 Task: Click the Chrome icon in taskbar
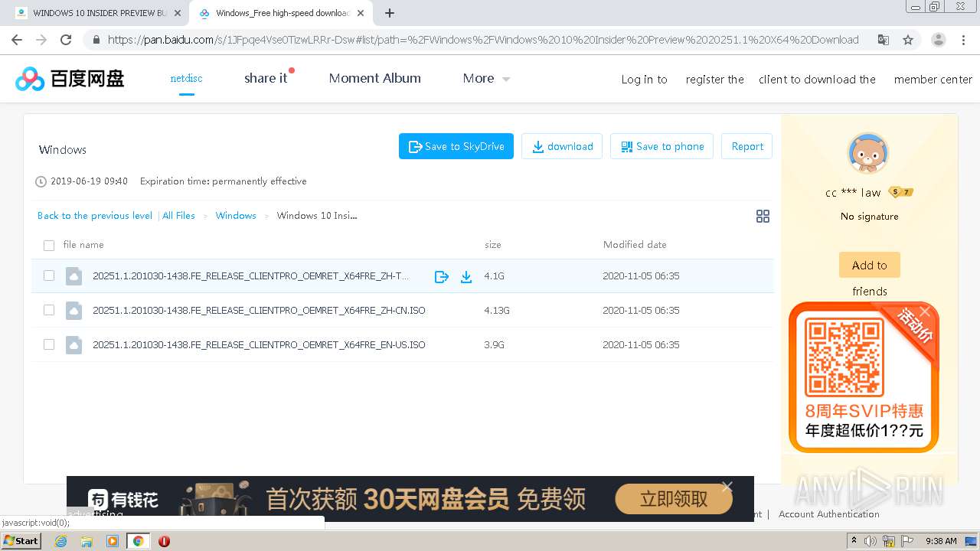pos(138,541)
